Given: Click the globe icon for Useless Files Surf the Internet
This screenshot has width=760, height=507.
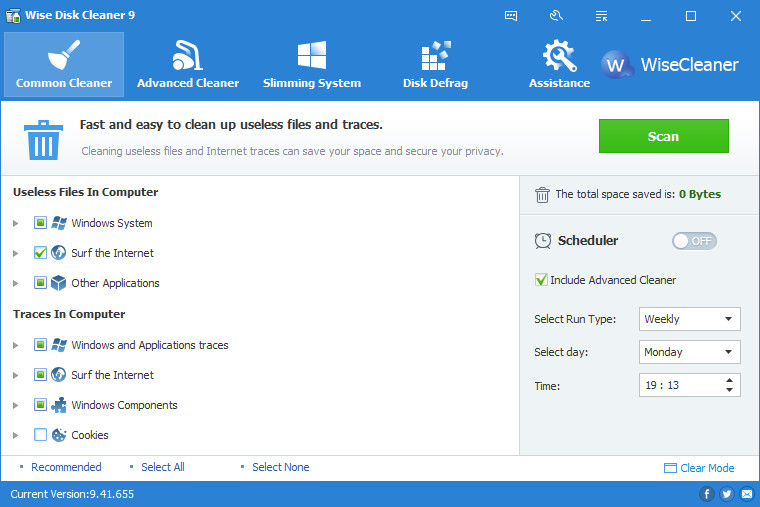Looking at the screenshot, I should tap(59, 253).
